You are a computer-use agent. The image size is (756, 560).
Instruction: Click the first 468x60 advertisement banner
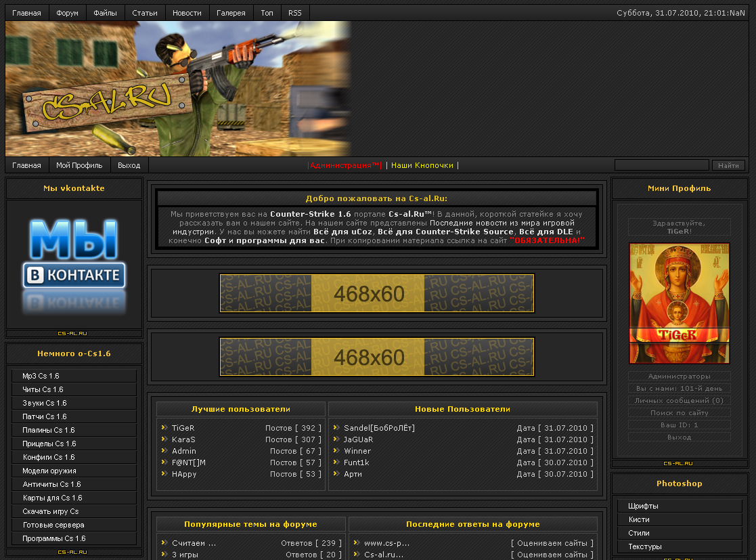tap(376, 293)
